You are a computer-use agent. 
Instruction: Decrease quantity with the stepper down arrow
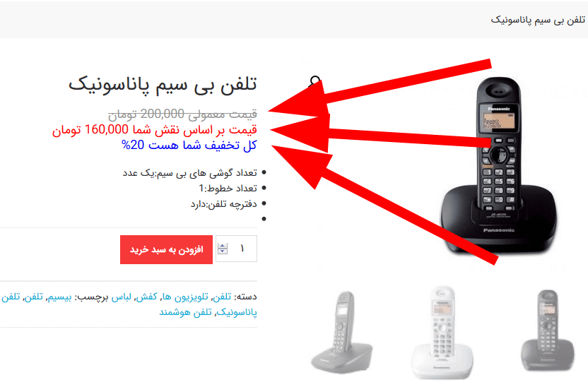click(x=223, y=251)
